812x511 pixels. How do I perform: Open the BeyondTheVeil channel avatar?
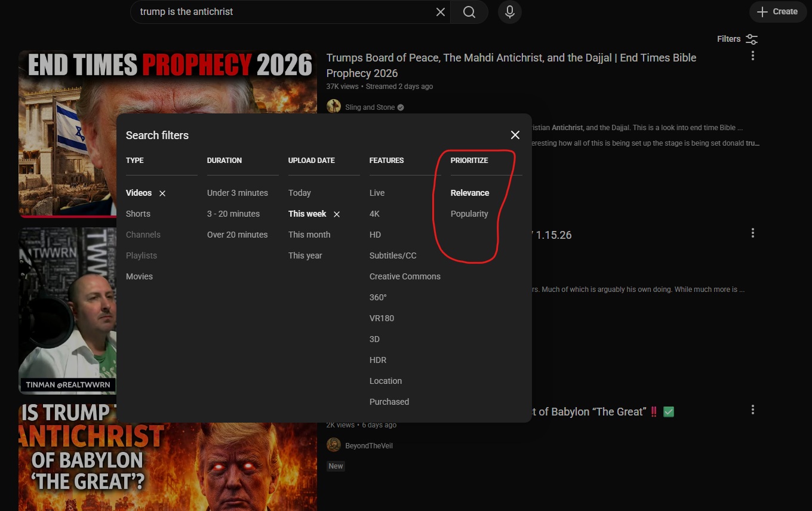334,445
